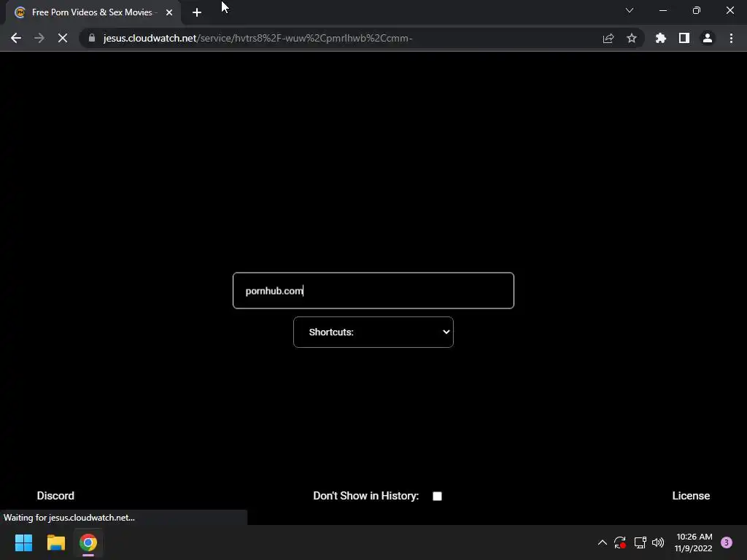
Task: Open the clock and date display
Action: click(694, 542)
